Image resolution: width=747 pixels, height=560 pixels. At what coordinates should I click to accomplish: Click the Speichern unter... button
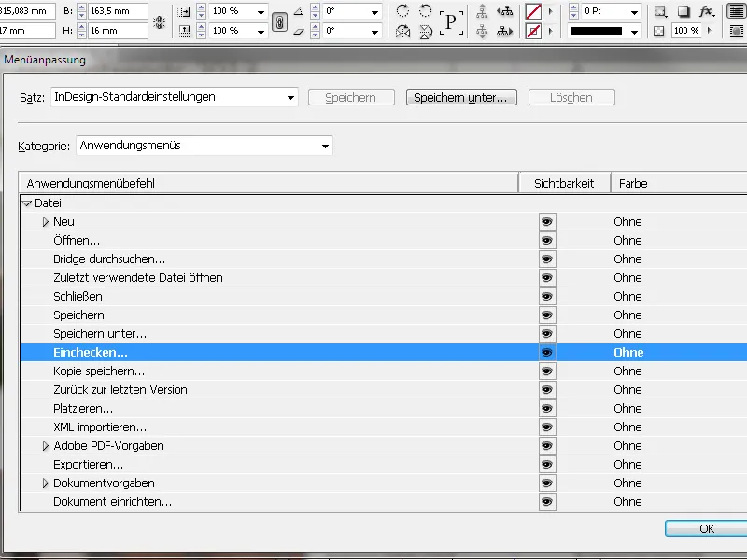point(461,98)
